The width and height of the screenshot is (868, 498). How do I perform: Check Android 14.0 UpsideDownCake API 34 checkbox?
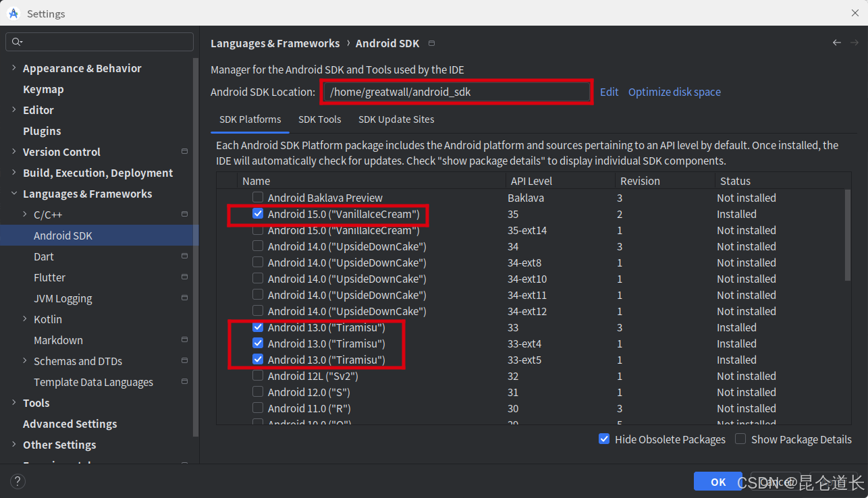click(x=258, y=246)
